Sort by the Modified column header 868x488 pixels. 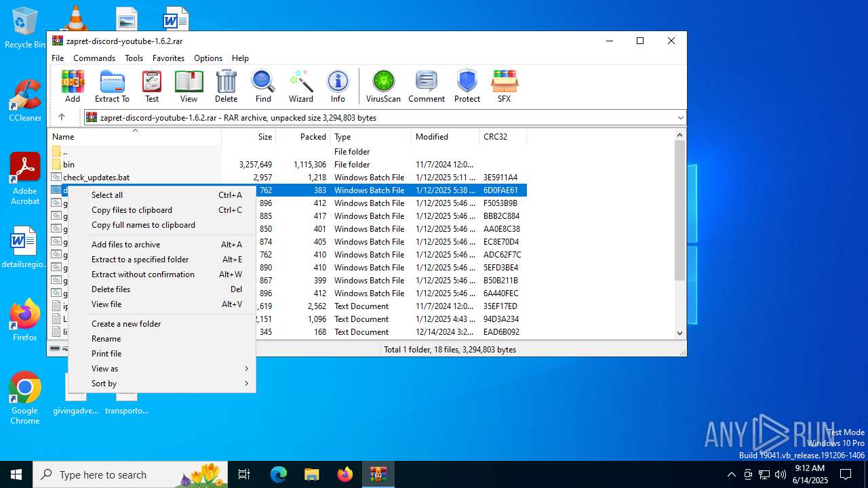[446, 137]
